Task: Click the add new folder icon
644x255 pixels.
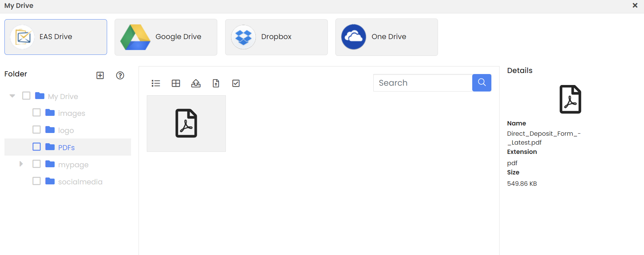Action: 100,75
